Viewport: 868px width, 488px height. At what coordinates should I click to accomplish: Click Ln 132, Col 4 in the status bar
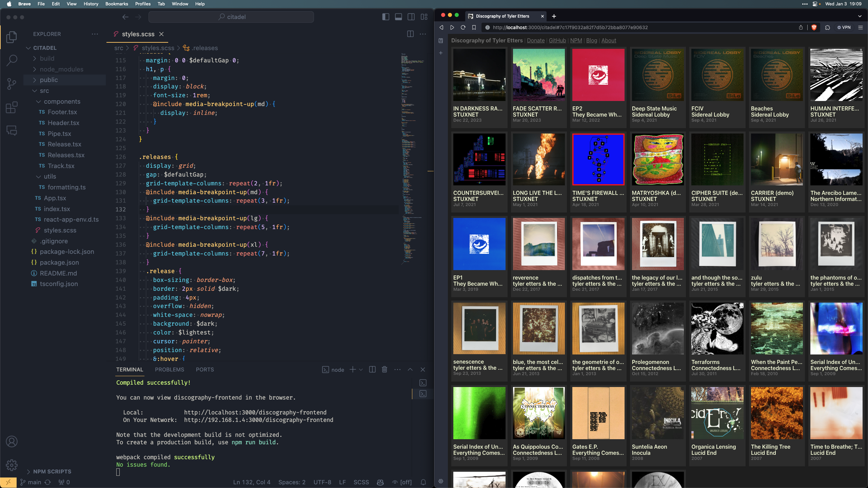click(252, 482)
